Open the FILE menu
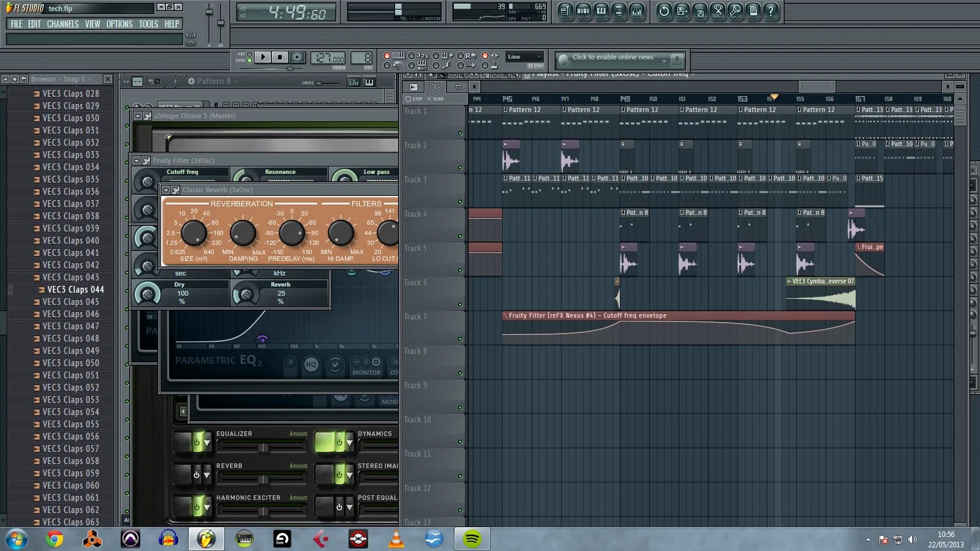 17,24
